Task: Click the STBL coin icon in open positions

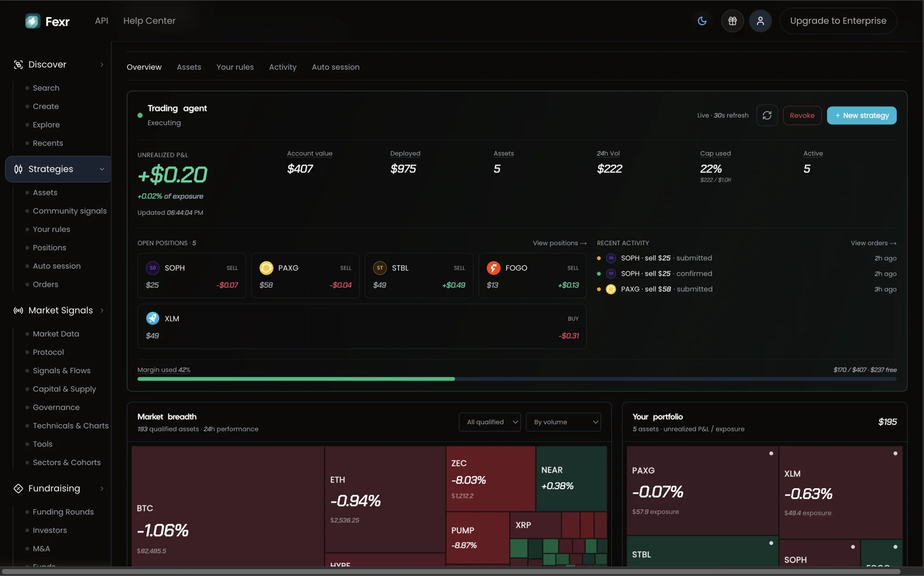Action: [x=380, y=268]
